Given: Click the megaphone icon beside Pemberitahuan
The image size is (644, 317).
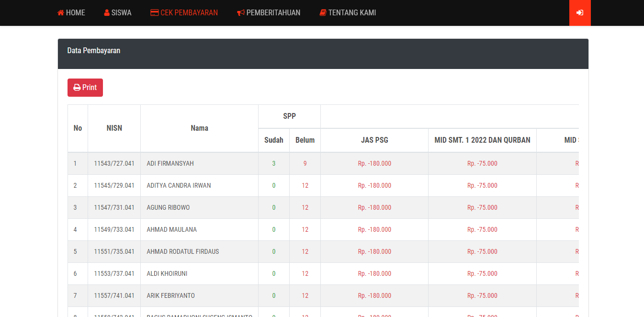Looking at the screenshot, I should click(x=241, y=13).
